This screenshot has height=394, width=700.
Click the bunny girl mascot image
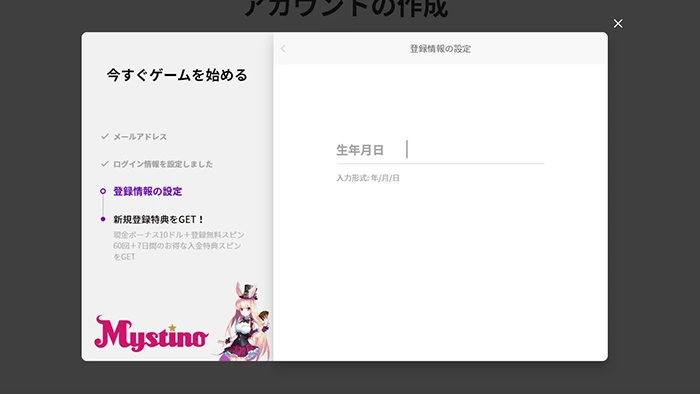point(246,321)
